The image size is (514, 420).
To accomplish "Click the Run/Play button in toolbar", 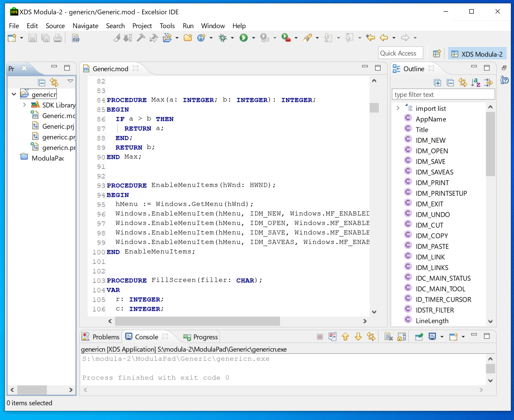I will pyautogui.click(x=244, y=39).
